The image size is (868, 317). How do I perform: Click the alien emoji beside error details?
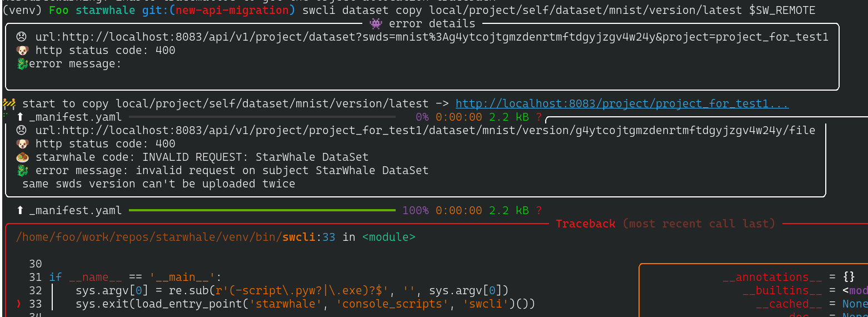point(376,23)
